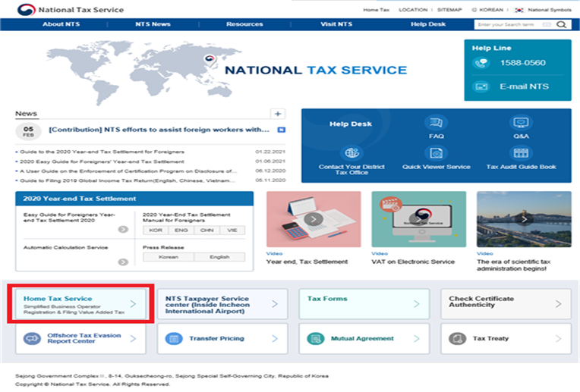Open NTS Taxpayer Service center tile arrow
580x392 pixels.
point(275,304)
